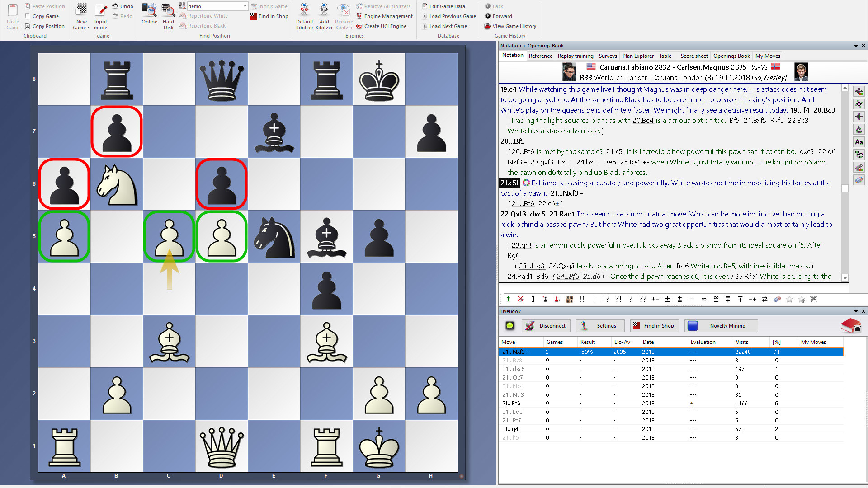
Task: Click the Remove All Kibitzers icon
Action: [360, 6]
